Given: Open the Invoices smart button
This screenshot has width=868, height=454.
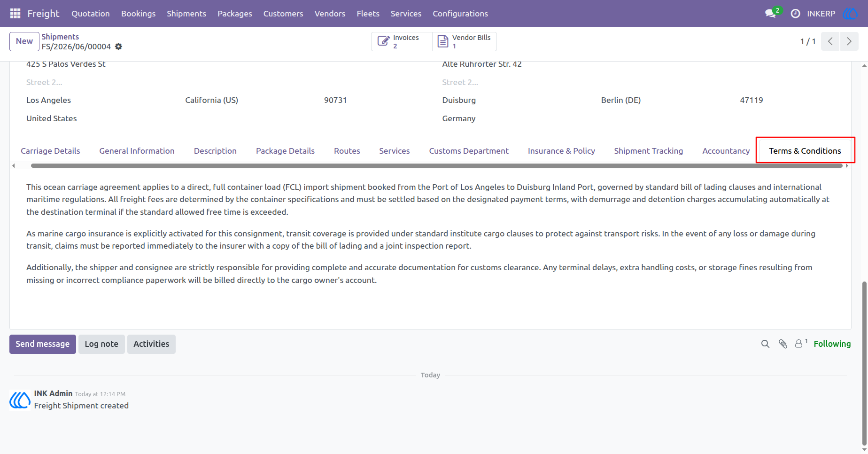Looking at the screenshot, I should (402, 41).
